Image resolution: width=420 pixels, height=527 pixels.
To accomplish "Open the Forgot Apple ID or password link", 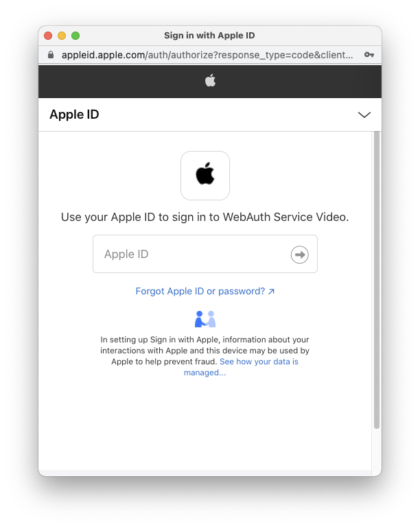I will (205, 291).
